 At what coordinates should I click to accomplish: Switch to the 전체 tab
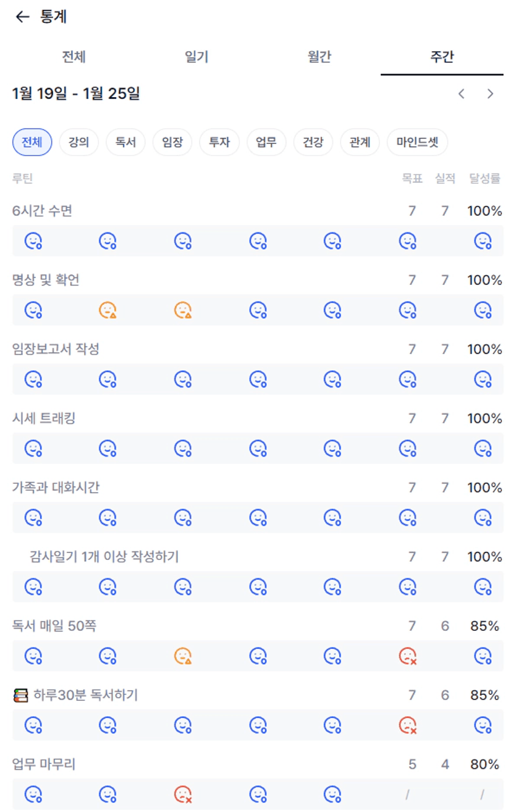point(74,57)
